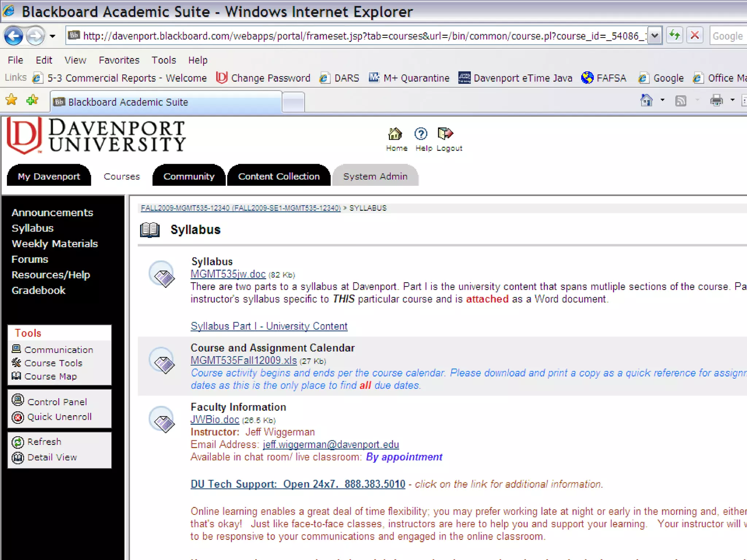Click the Print toolbar icon

point(716,100)
